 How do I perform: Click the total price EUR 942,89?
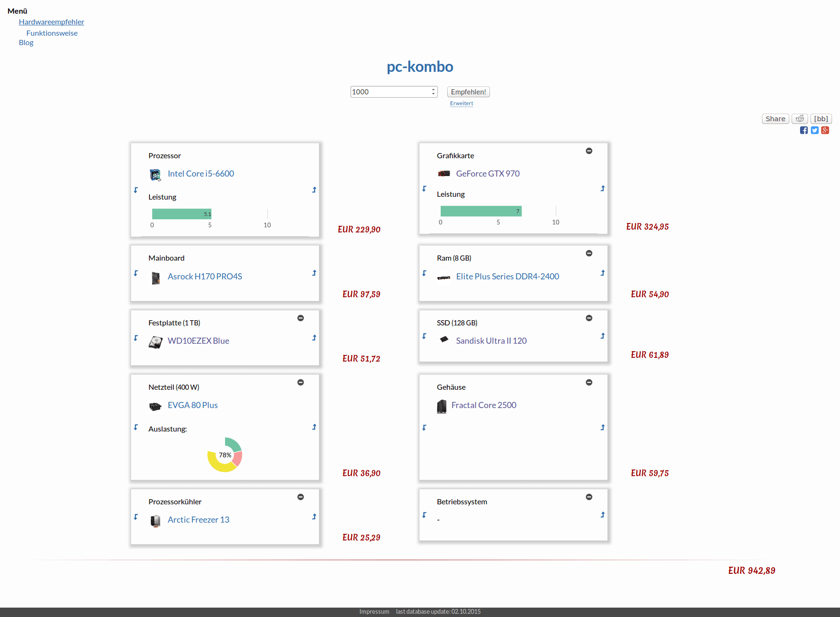point(752,571)
